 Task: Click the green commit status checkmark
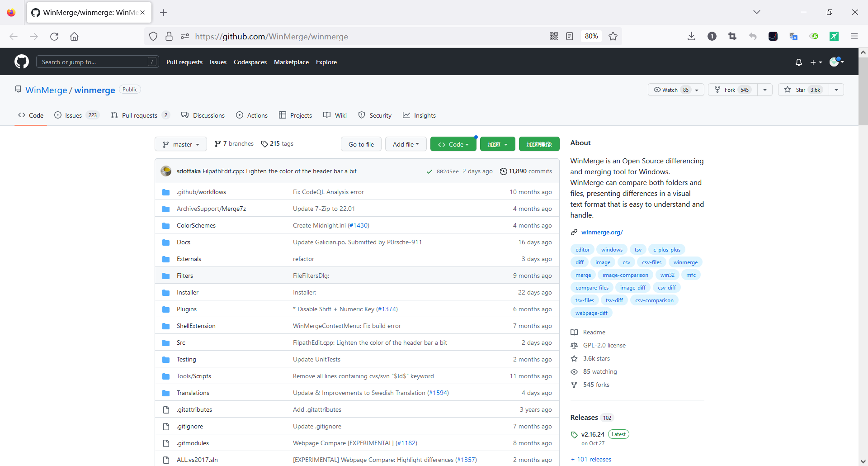429,171
